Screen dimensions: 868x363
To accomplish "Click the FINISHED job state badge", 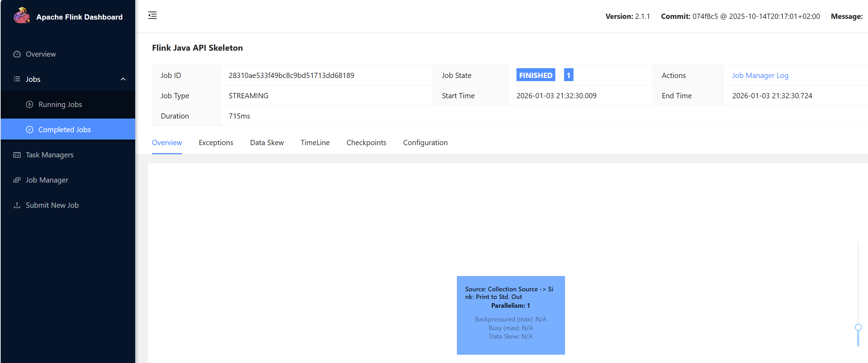I will click(x=536, y=75).
